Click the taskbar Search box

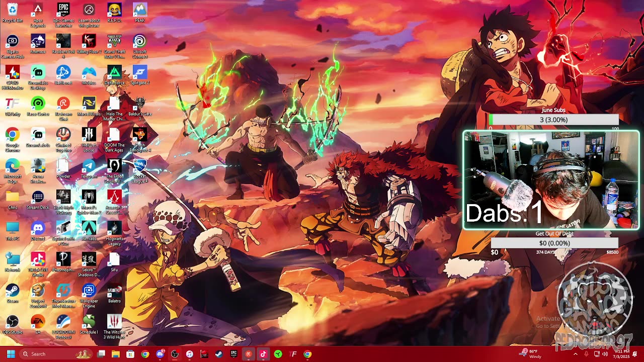pos(56,354)
